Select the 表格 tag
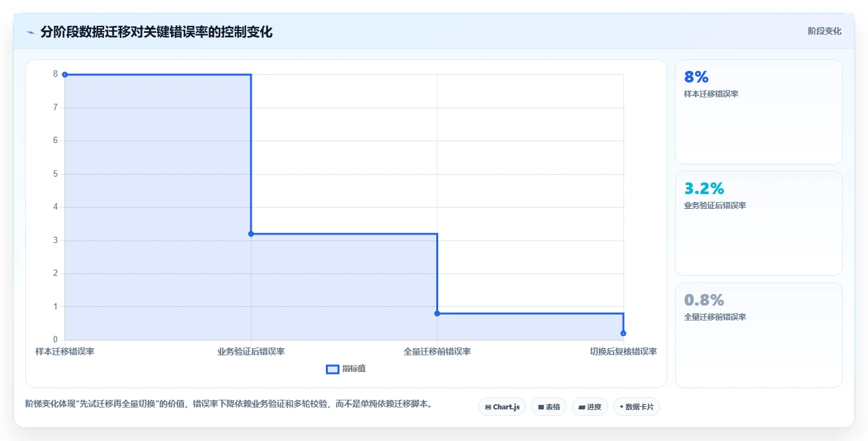This screenshot has height=441, width=868. pos(549,407)
